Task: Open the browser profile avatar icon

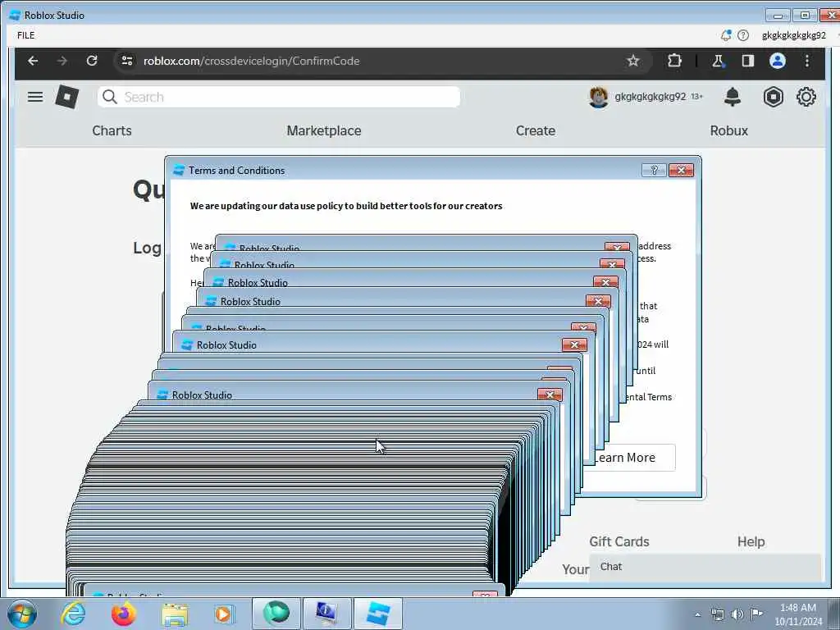Action: point(778,61)
